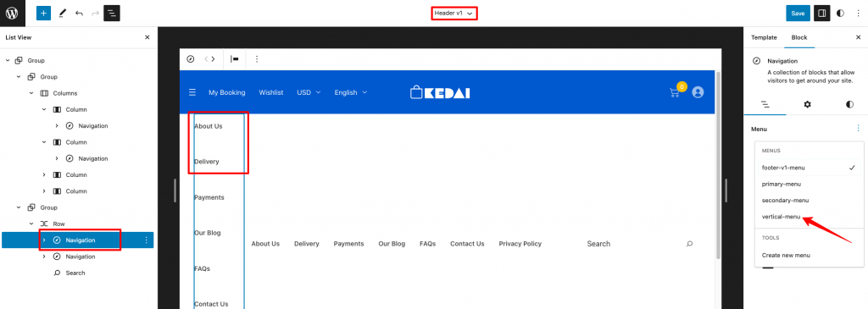Click the search magnifier icon
This screenshot has width=868, height=309.
pos(689,244)
